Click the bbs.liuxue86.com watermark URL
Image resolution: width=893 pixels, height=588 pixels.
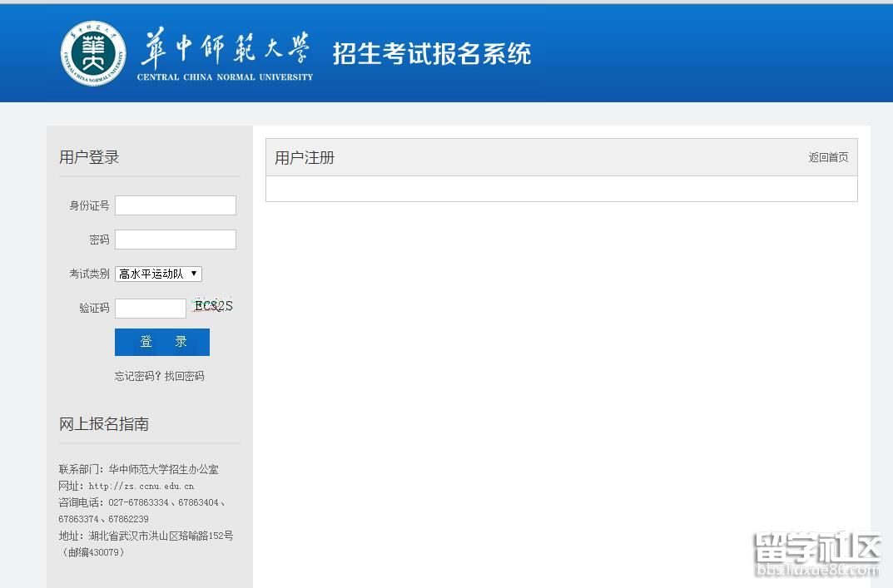click(x=816, y=571)
